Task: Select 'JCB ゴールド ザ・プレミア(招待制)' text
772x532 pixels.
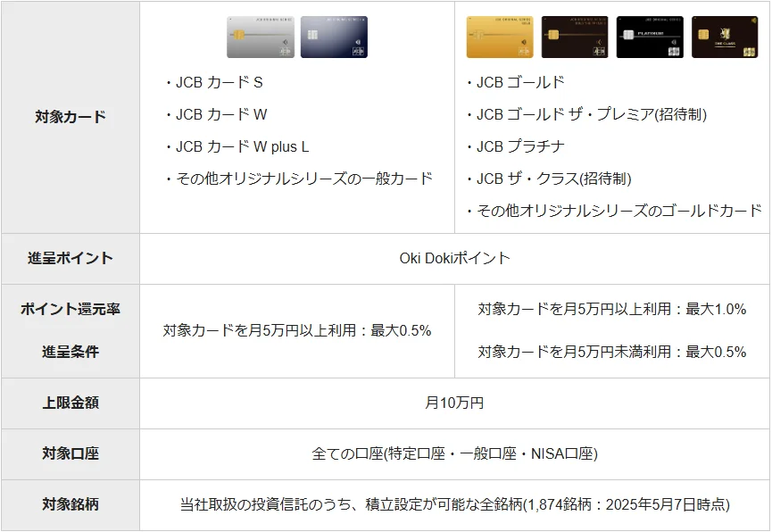Action: 592,114
